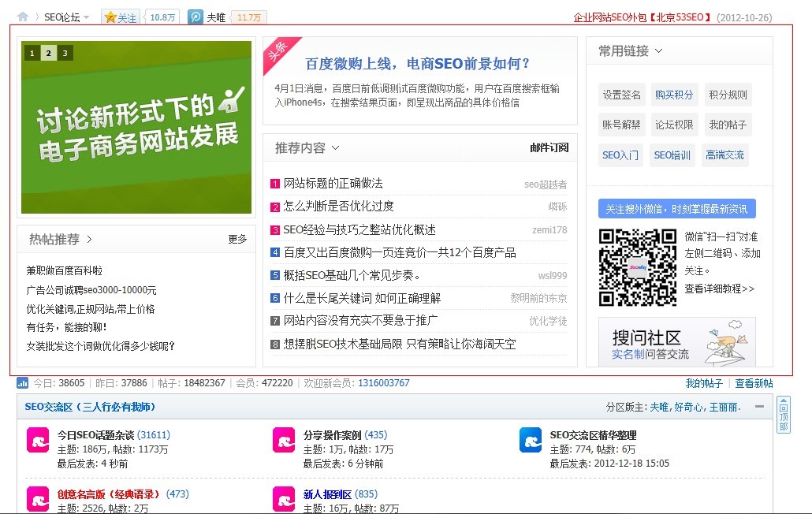This screenshot has height=514, width=812.
Task: Click author name wsl999
Action: [x=553, y=276]
